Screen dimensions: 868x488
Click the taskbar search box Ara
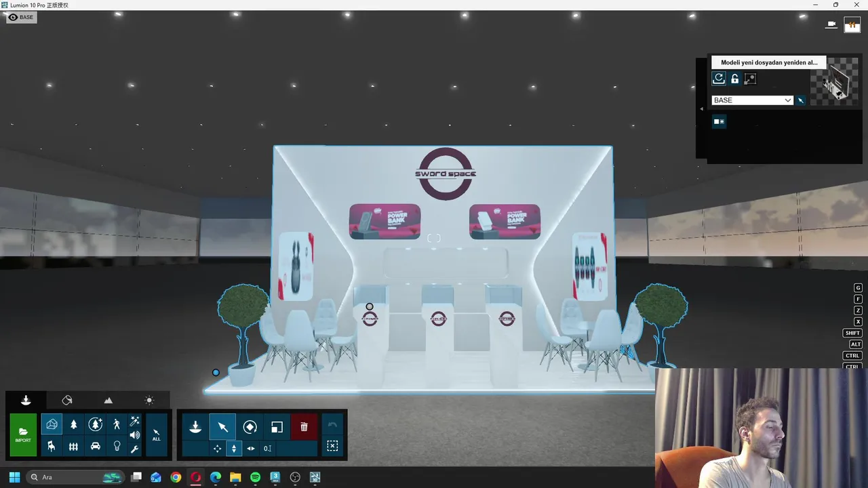(x=75, y=477)
